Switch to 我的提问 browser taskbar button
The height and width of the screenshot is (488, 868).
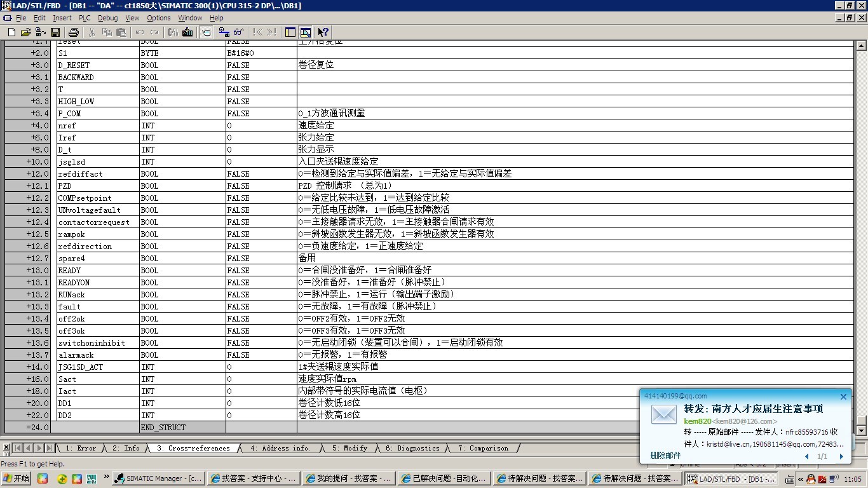pos(349,478)
